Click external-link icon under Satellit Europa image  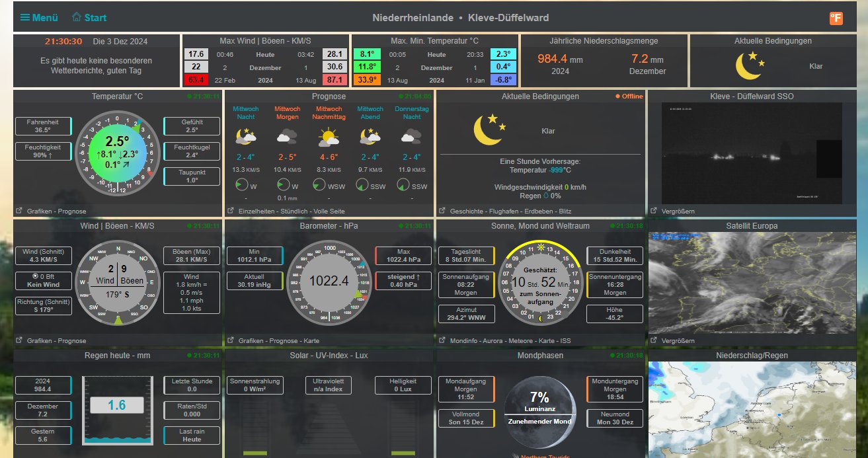pyautogui.click(x=654, y=340)
